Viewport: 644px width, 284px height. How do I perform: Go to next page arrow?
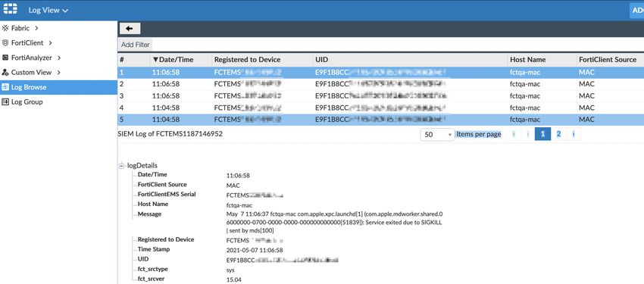pos(574,134)
